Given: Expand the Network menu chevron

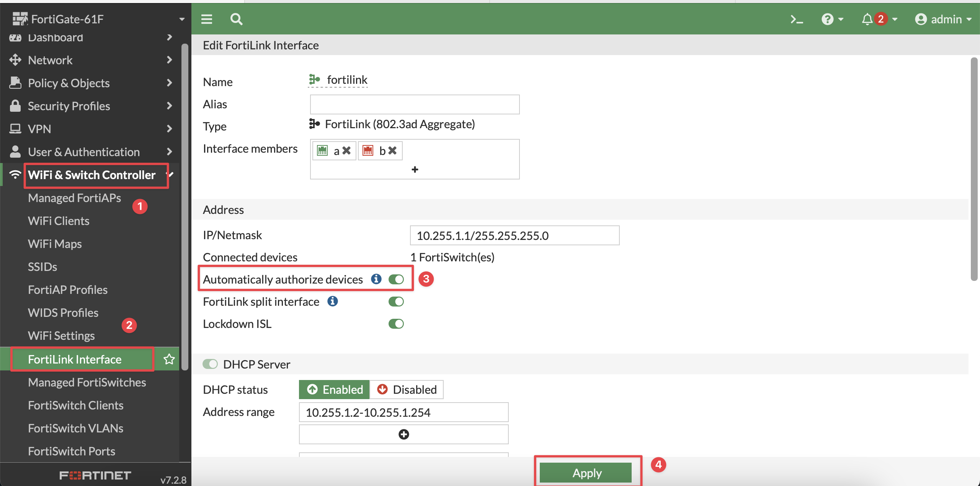Looking at the screenshot, I should tap(170, 60).
